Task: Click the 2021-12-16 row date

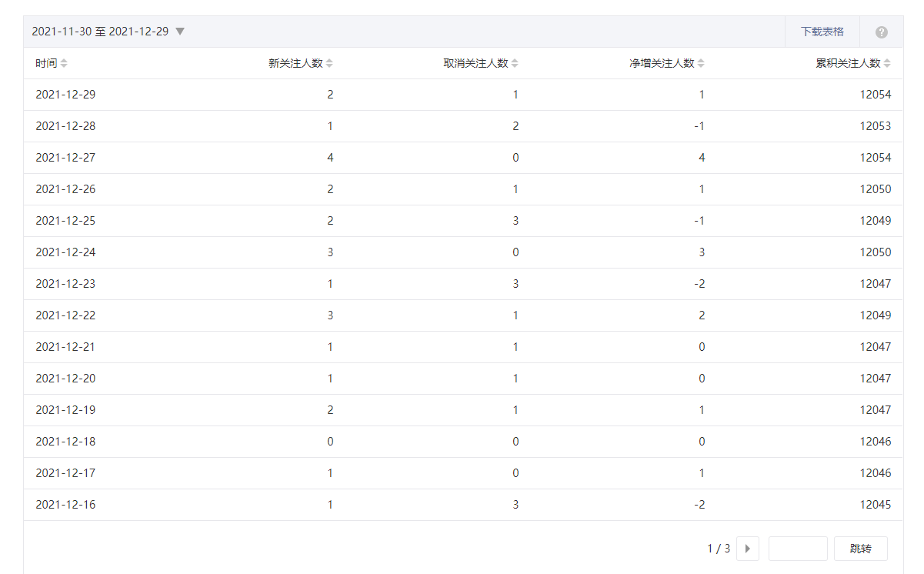Action: click(65, 505)
